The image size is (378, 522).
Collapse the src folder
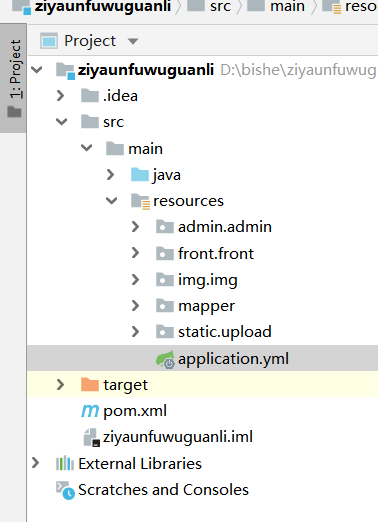62,122
